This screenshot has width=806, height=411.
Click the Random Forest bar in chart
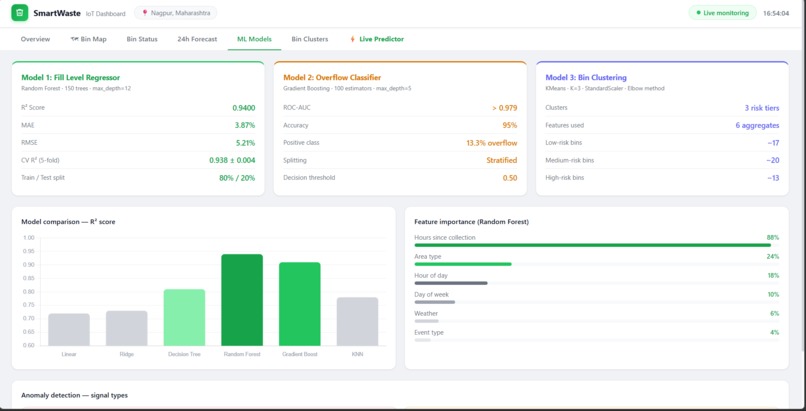click(242, 300)
